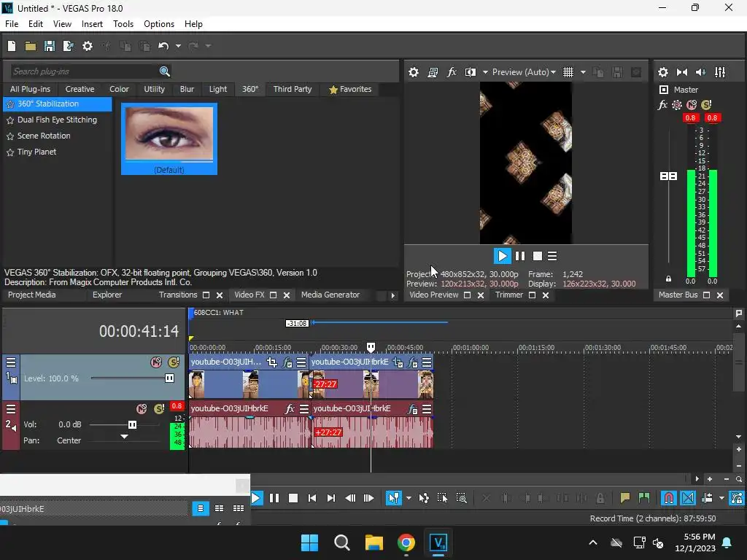
Task: Insert a marker with the yellow flag icon
Action: (625, 498)
